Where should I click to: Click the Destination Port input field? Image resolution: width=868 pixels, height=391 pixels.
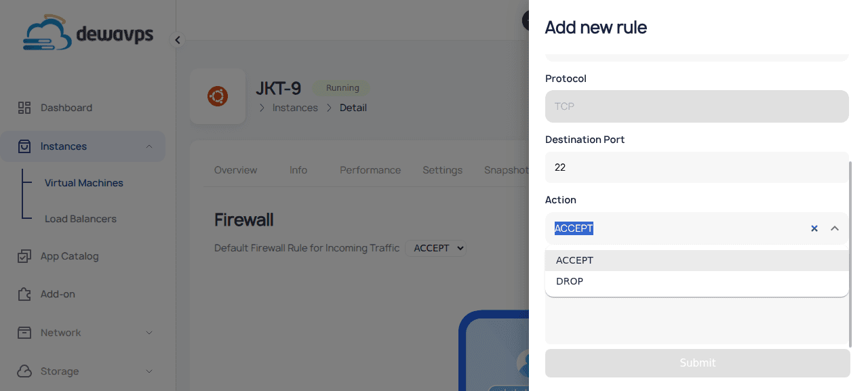pos(697,167)
